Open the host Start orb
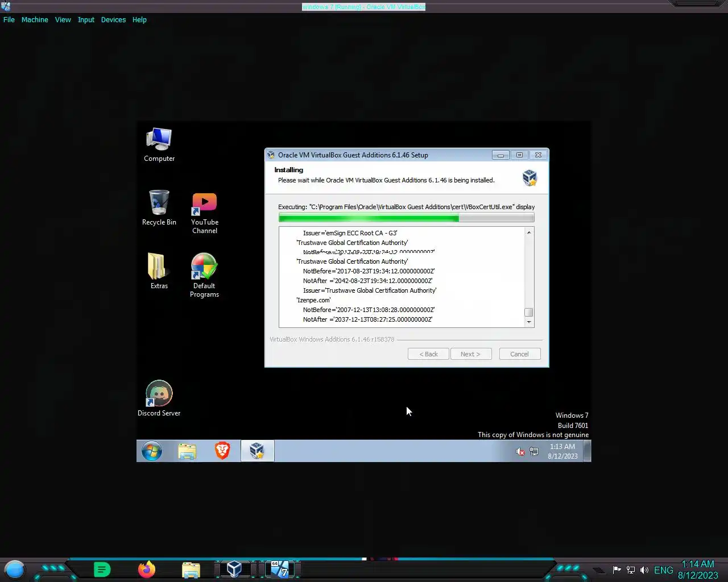This screenshot has height=582, width=728. pyautogui.click(x=15, y=569)
